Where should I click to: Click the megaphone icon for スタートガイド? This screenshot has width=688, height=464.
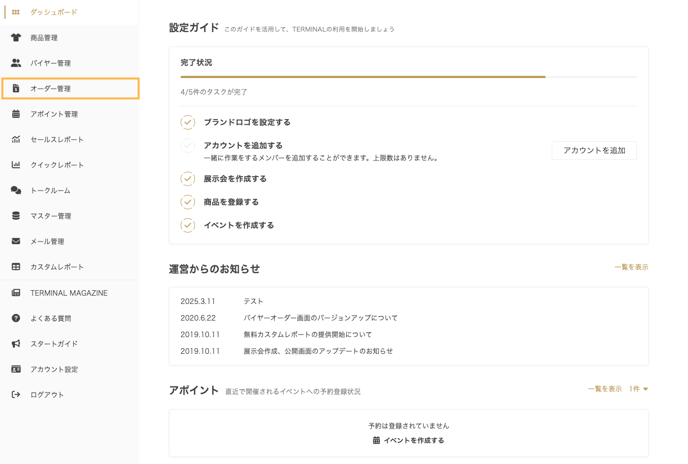click(x=16, y=344)
